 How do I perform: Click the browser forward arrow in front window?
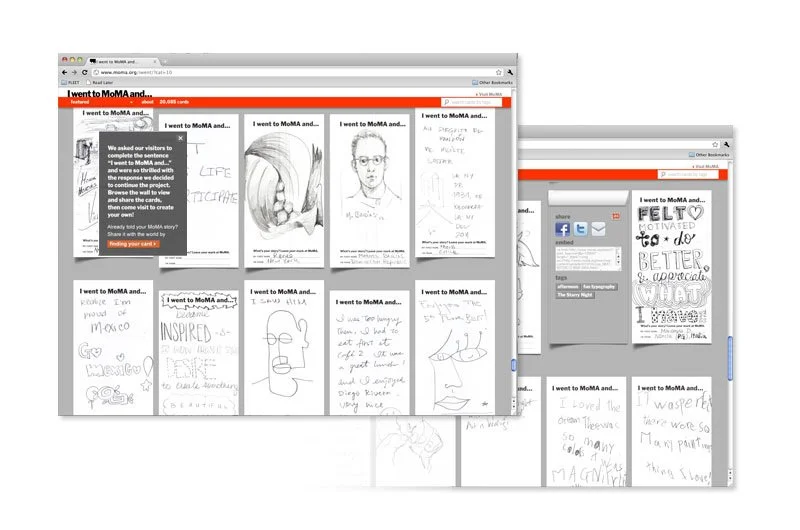[x=74, y=72]
